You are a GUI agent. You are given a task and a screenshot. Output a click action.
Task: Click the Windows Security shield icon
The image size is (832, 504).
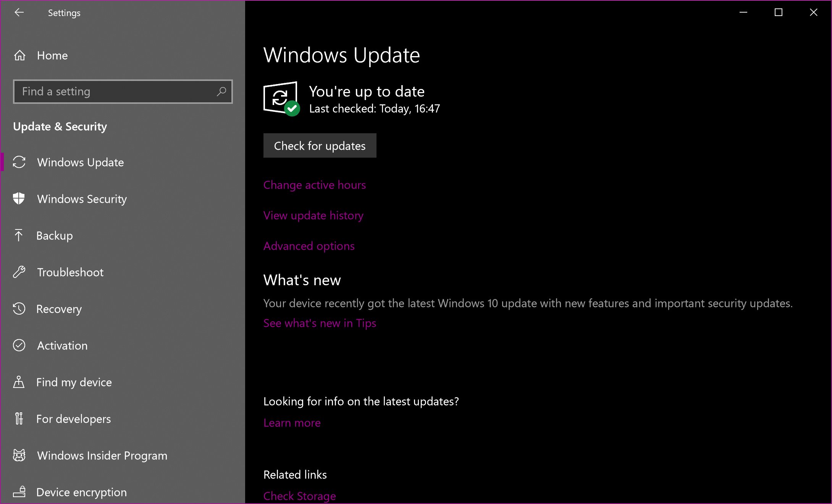click(19, 199)
